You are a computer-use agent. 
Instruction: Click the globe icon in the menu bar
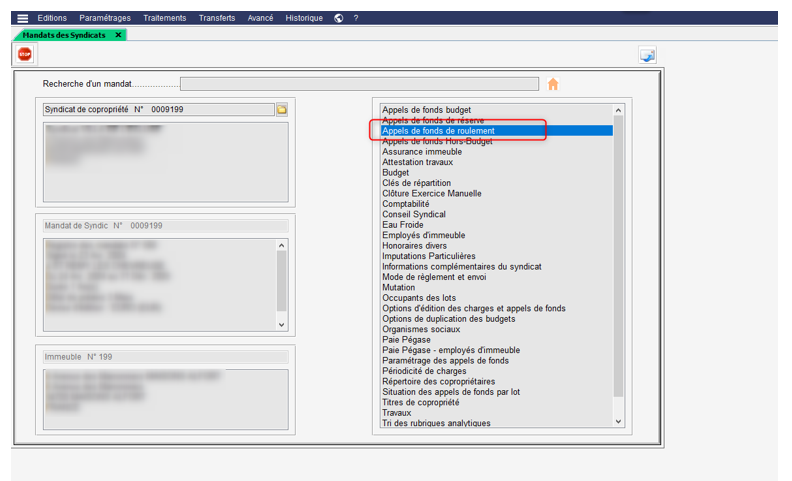coord(339,18)
